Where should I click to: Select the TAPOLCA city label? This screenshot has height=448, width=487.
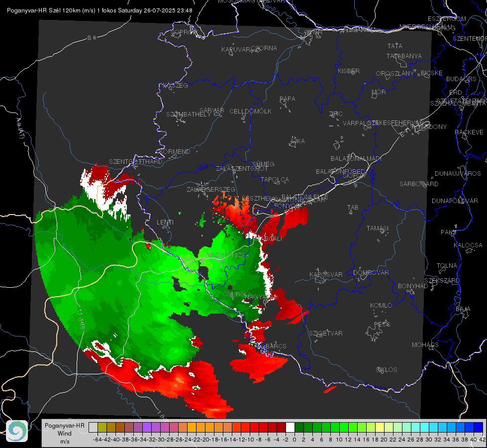(275, 179)
